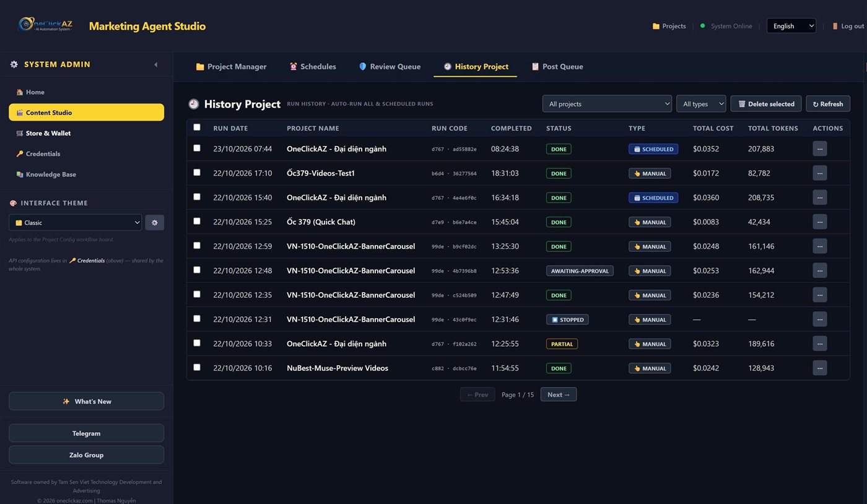This screenshot has height=504, width=867.
Task: Open the All types filter dropdown
Action: coord(701,104)
